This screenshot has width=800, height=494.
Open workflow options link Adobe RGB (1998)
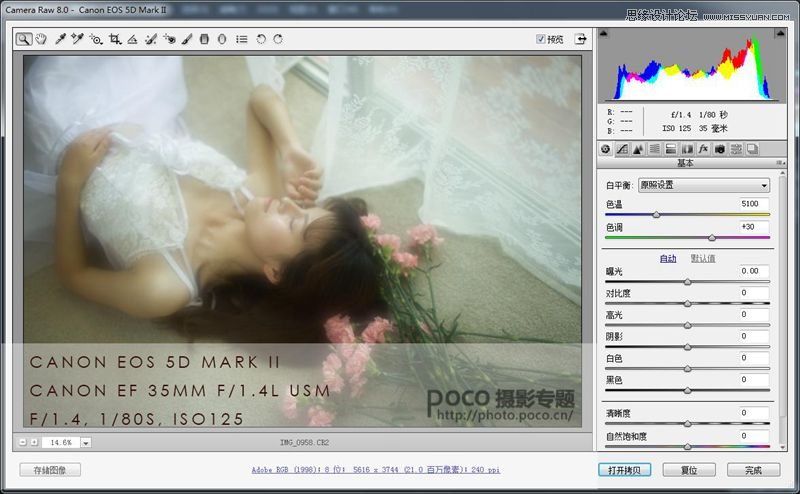pyautogui.click(x=376, y=470)
